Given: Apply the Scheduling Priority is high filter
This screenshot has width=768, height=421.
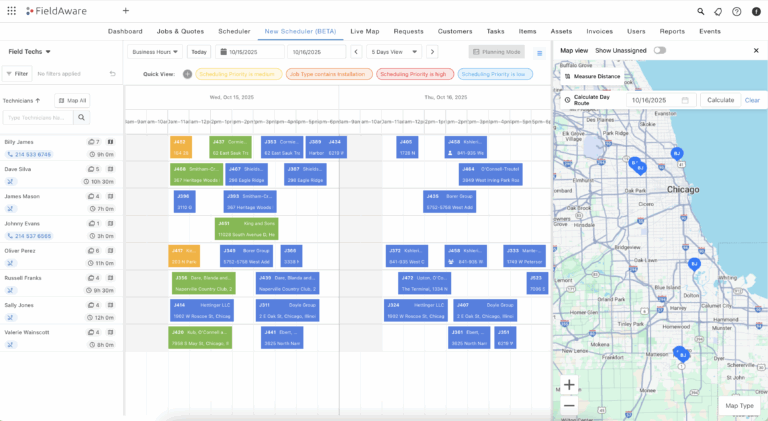Looking at the screenshot, I should 415,74.
